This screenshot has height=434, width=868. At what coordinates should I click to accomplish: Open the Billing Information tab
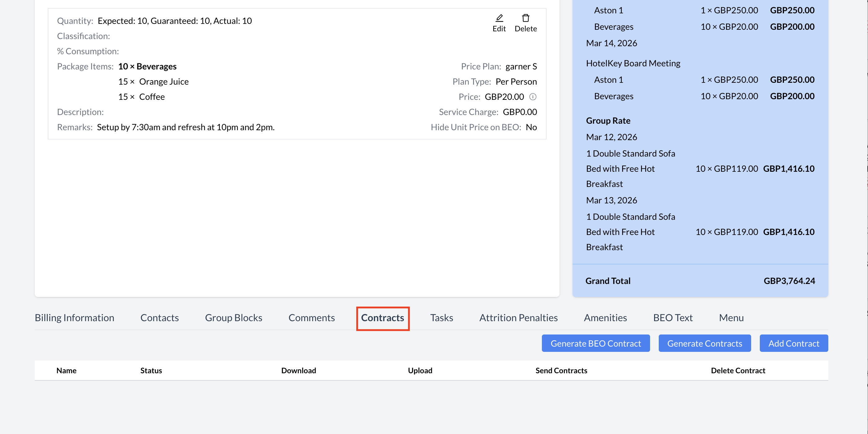click(x=74, y=318)
